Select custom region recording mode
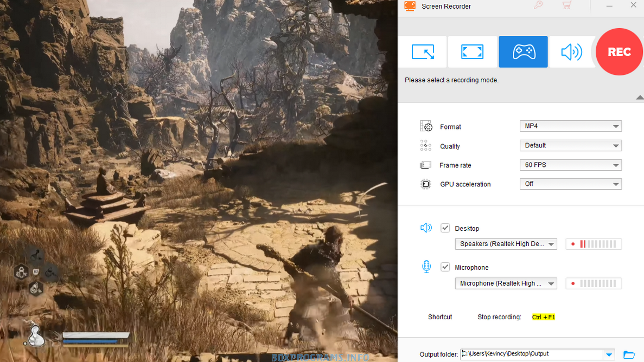 423,51
